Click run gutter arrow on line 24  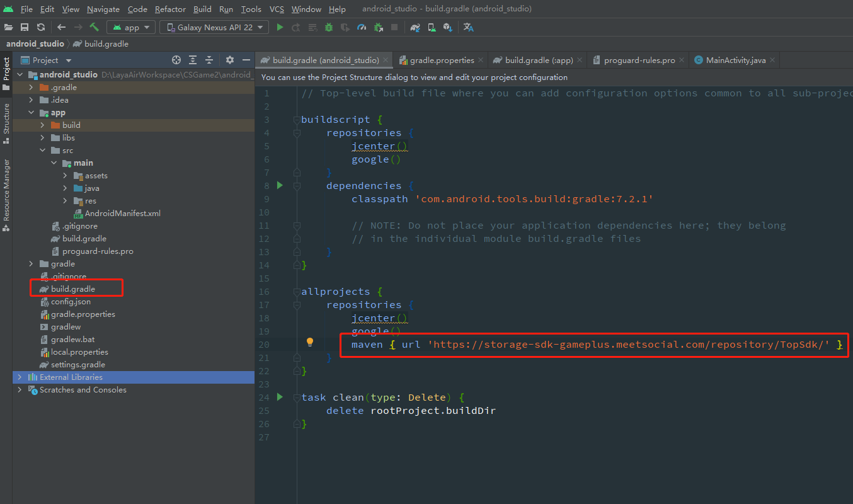click(280, 397)
